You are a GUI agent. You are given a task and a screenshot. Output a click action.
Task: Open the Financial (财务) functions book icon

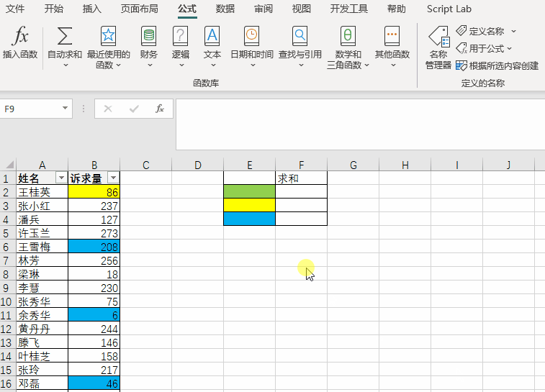pyautogui.click(x=149, y=36)
